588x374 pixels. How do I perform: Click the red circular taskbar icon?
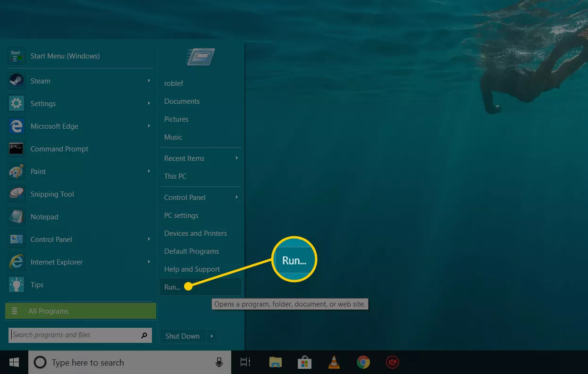tap(392, 362)
